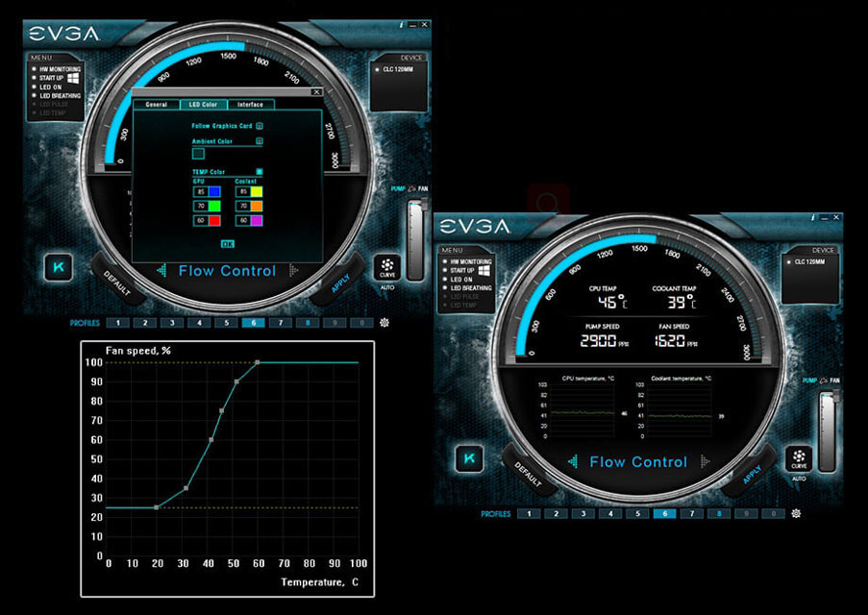Uncheck the TEMP Color checkbox

(260, 171)
